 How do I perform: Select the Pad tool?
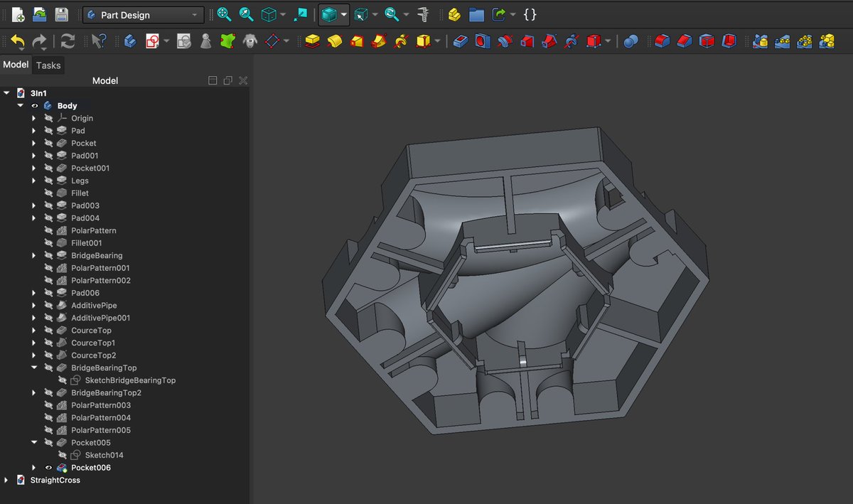311,42
